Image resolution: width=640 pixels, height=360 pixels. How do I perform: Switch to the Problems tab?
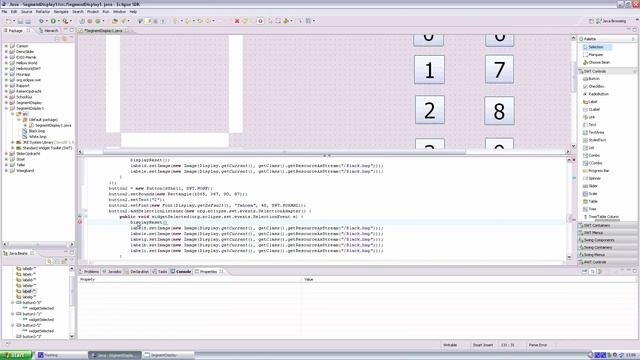click(x=89, y=271)
